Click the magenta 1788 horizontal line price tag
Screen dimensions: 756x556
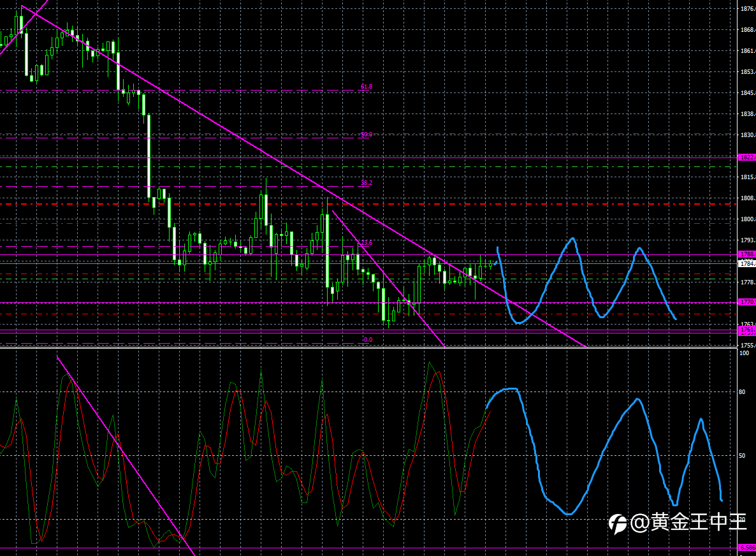[x=747, y=254]
